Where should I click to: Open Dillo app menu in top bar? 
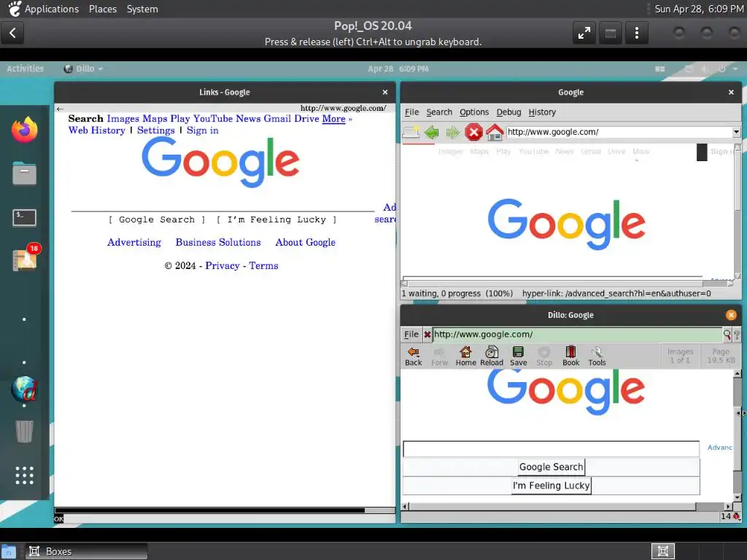click(x=84, y=69)
